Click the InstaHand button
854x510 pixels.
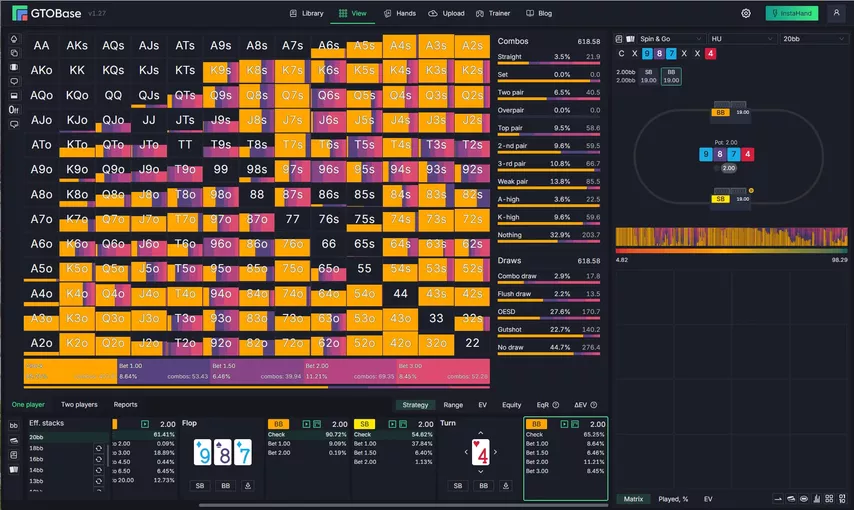click(792, 14)
